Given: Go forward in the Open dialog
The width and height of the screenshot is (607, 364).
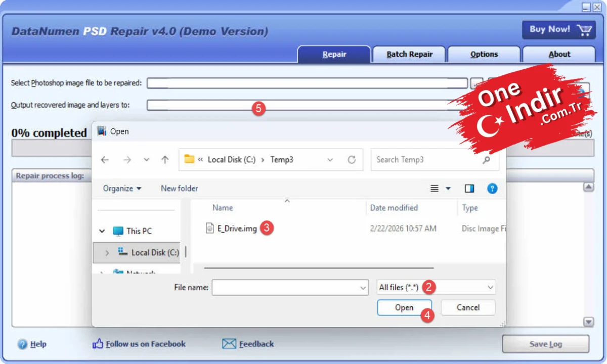Looking at the screenshot, I should (127, 160).
